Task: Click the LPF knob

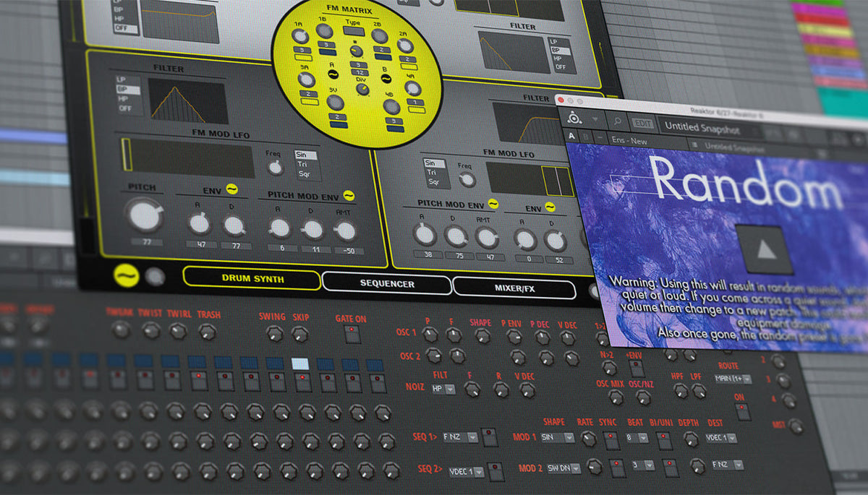Action: pos(699,391)
